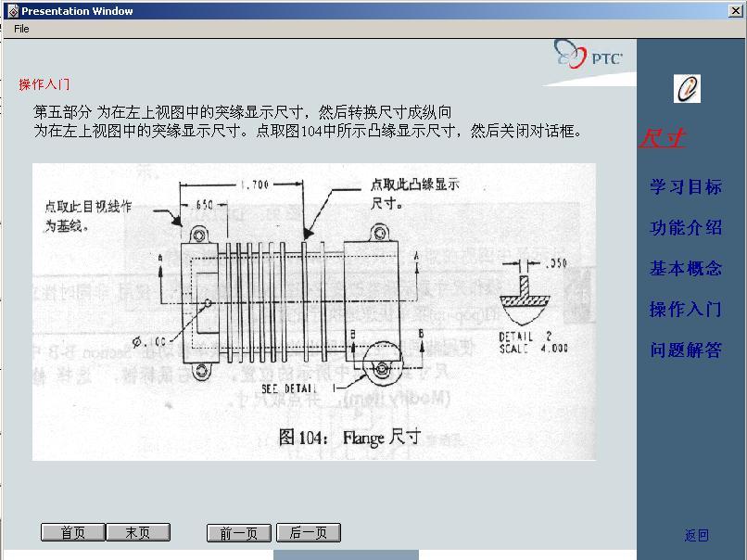Image resolution: width=747 pixels, height=560 pixels.
Task: Click the SEE DETAIL circle in the drawing
Action: tap(380, 362)
